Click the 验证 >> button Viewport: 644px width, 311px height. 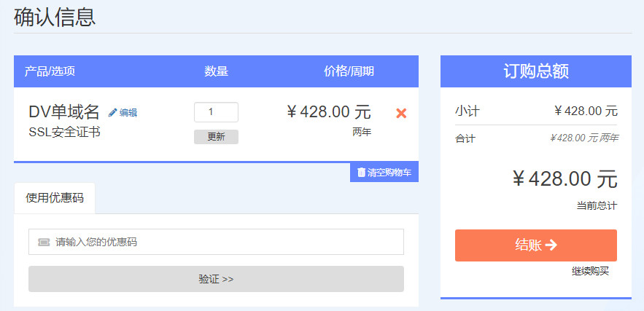pos(216,279)
